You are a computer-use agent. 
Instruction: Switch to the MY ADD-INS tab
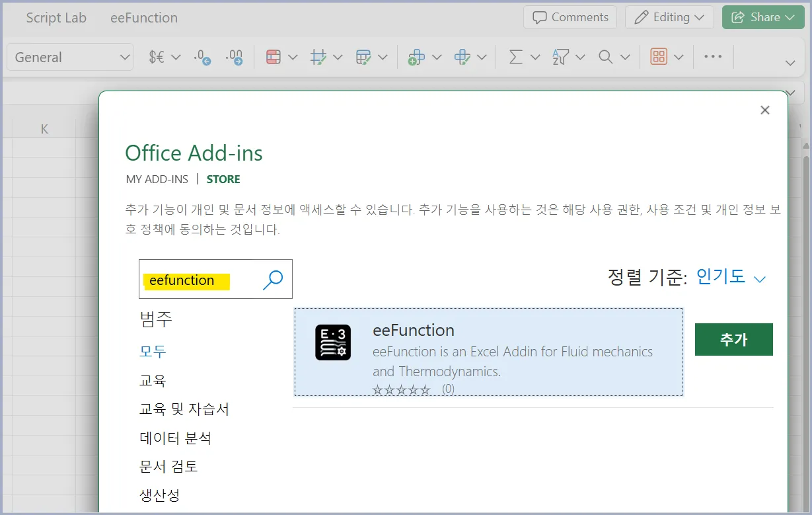(x=157, y=178)
